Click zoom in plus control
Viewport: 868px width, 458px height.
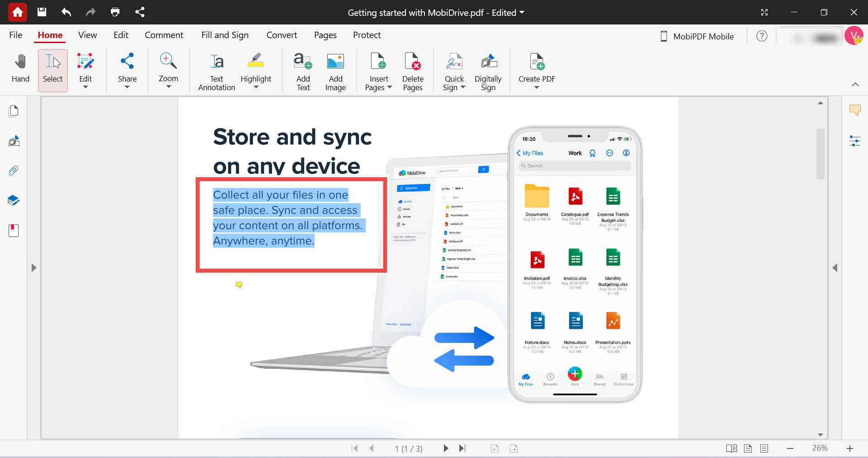(849, 448)
